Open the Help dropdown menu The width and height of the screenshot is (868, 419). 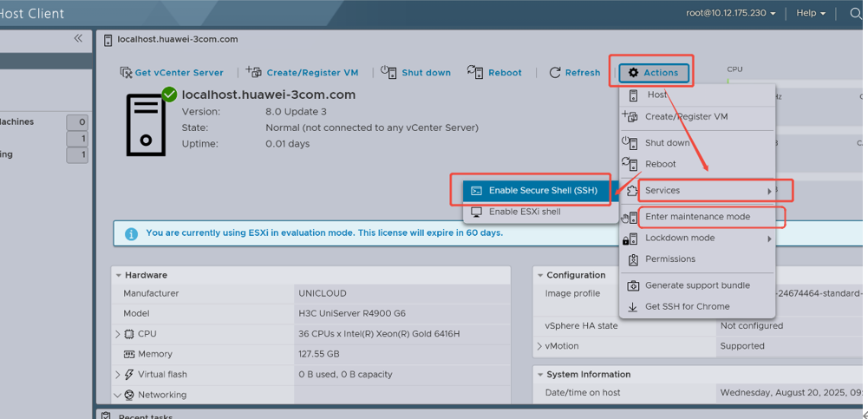[811, 13]
